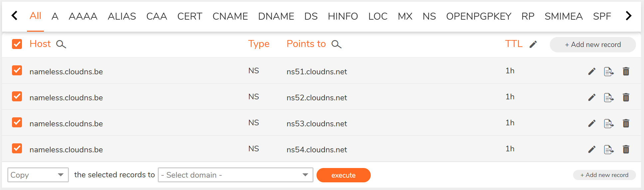Edit the ns51.cloudns.net record with pencil icon
644x190 pixels.
(592, 71)
